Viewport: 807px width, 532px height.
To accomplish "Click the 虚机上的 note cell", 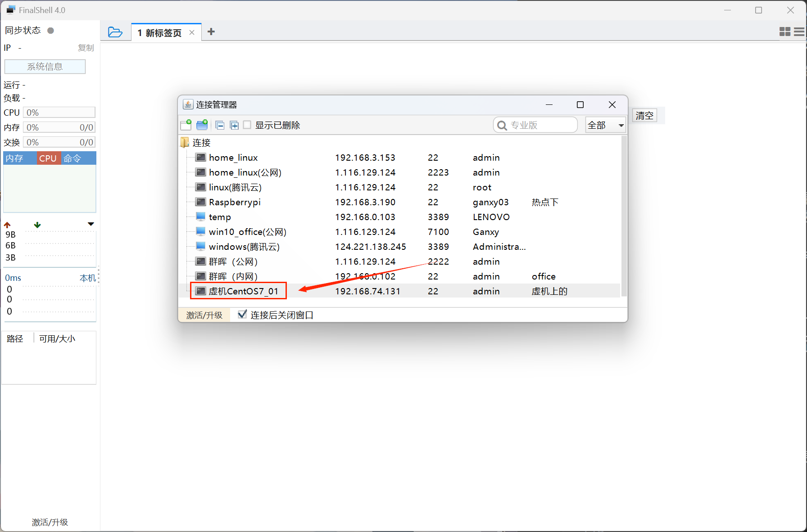I will click(549, 291).
